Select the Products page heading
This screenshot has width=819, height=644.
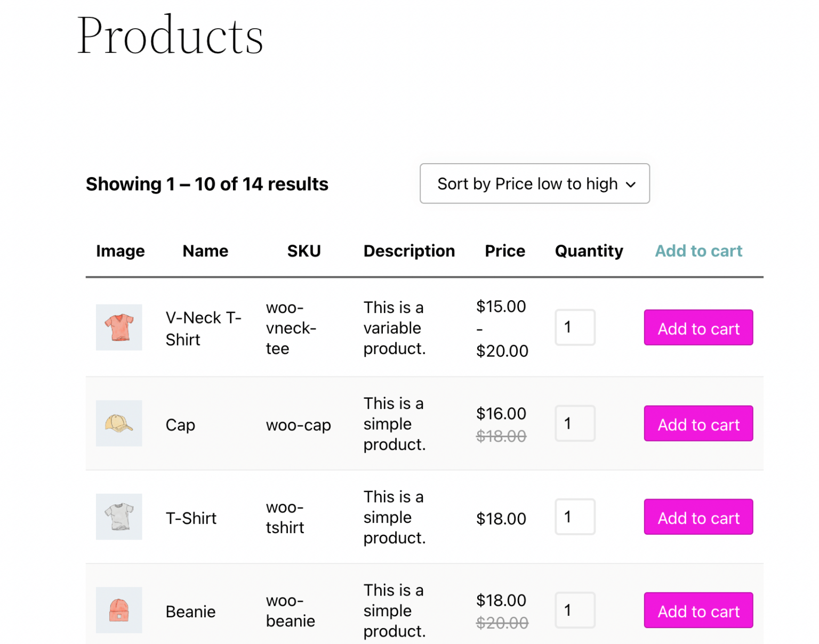coord(170,35)
